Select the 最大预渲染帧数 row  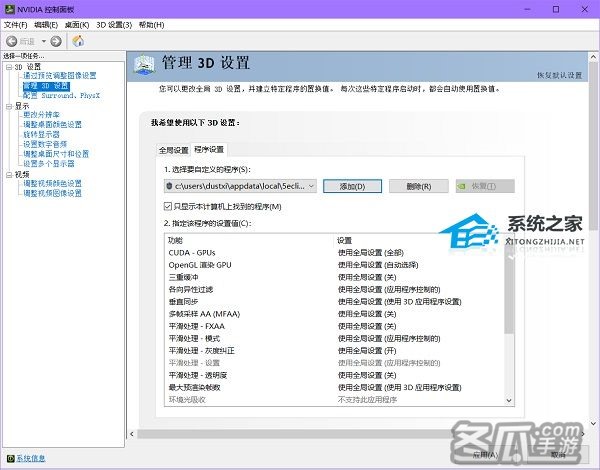(x=334, y=387)
